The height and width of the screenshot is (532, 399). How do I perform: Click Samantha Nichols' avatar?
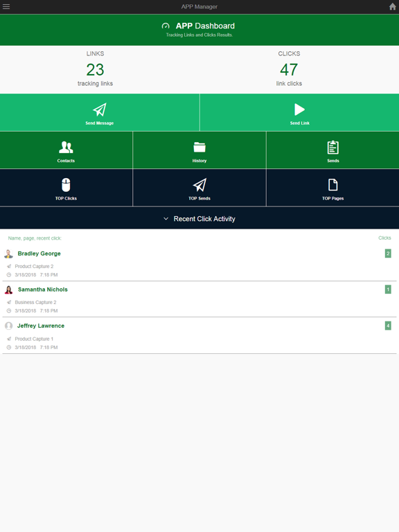[x=9, y=290]
